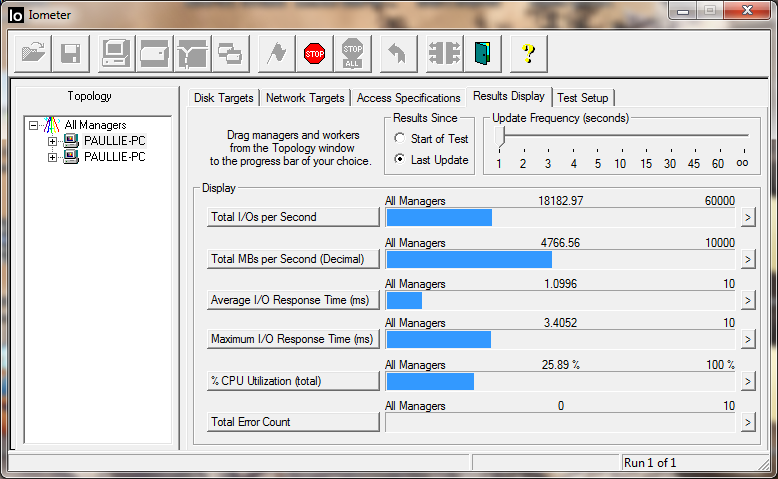Click the Update Frequency slider thumb
The height and width of the screenshot is (479, 778).
[500, 137]
